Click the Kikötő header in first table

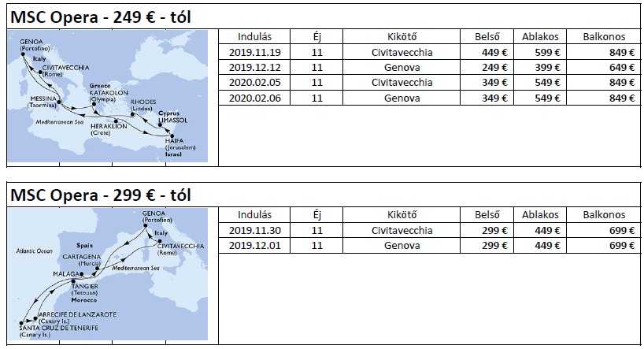402,36
